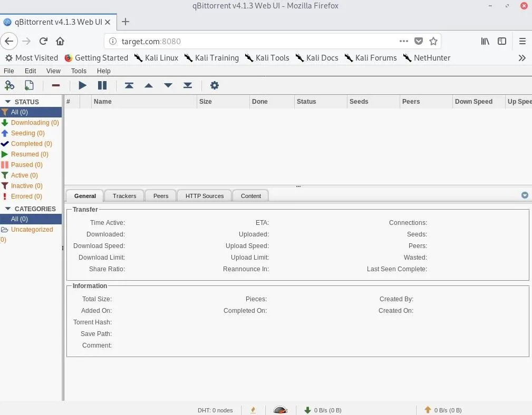The width and height of the screenshot is (532, 415).
Task: Toggle alternative speed limits icon in status bar
Action: (280, 410)
